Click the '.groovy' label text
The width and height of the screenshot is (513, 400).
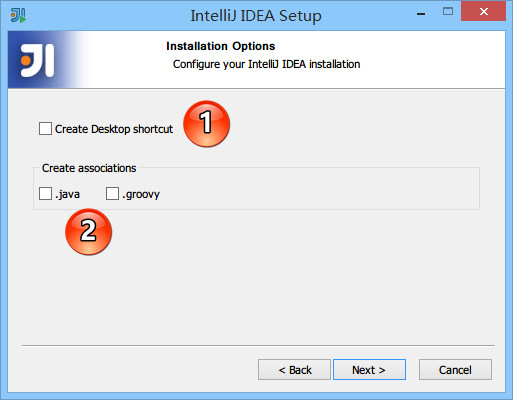click(x=141, y=194)
